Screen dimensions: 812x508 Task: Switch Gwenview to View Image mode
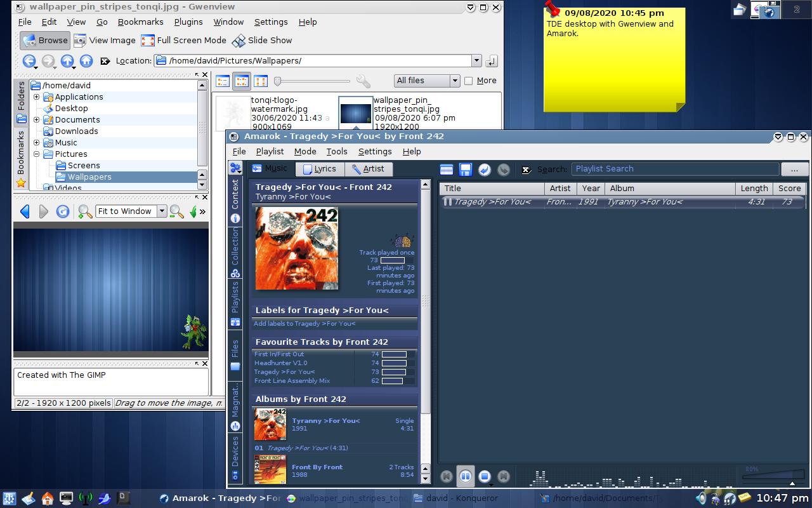(x=105, y=40)
